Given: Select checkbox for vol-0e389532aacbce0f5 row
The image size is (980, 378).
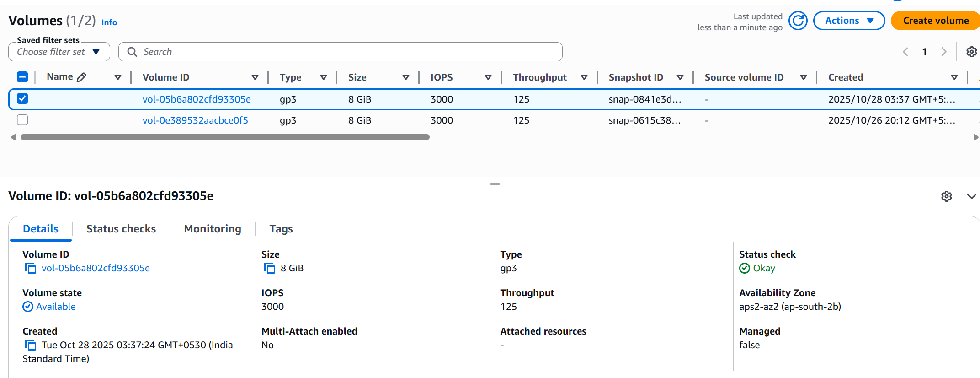Looking at the screenshot, I should click(22, 120).
